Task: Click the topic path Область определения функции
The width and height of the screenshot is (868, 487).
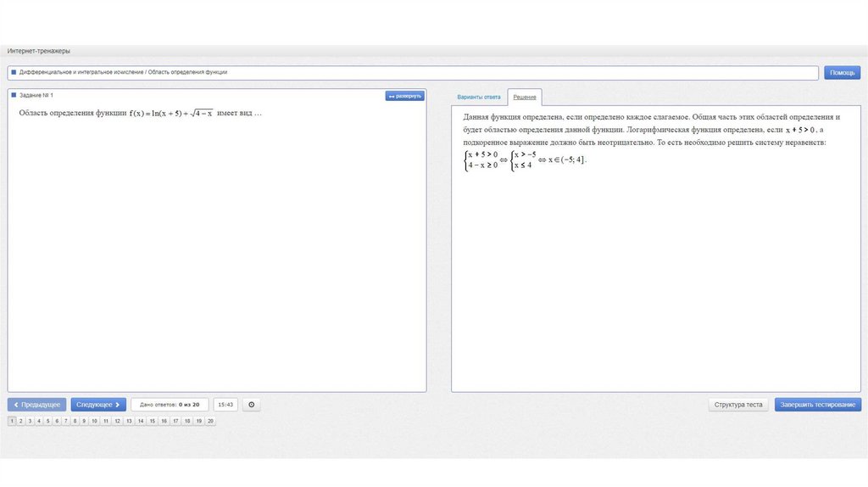Action: click(x=187, y=72)
